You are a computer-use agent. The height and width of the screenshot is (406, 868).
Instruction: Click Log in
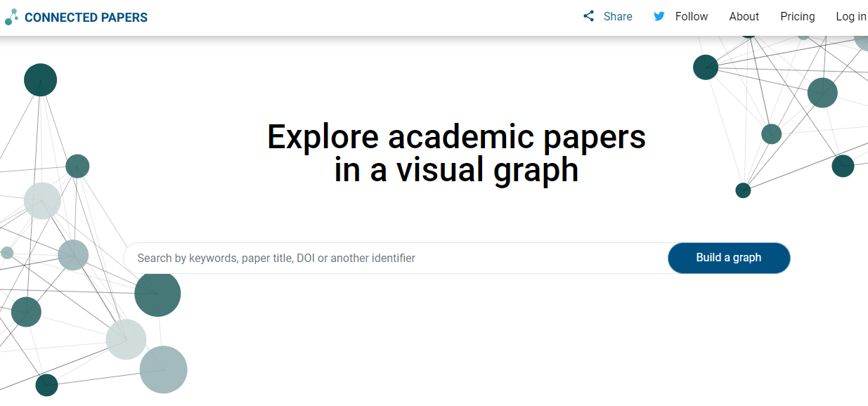(851, 16)
